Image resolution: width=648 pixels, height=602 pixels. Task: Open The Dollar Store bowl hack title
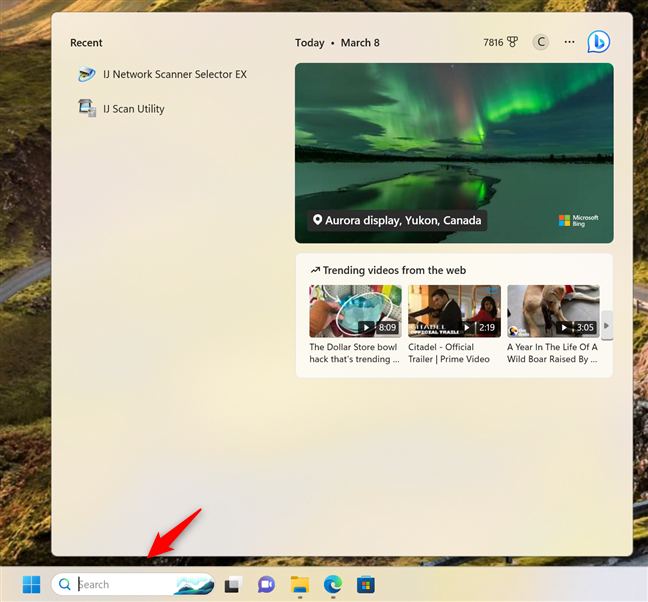(354, 353)
